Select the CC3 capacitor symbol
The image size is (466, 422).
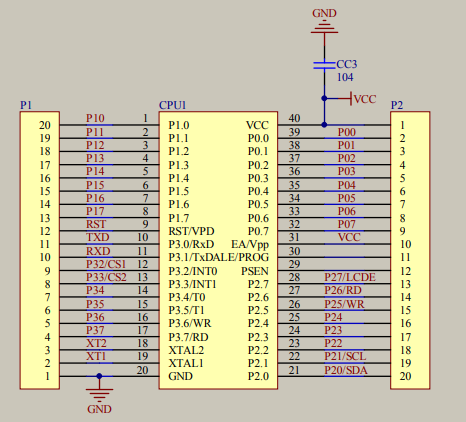point(324,65)
